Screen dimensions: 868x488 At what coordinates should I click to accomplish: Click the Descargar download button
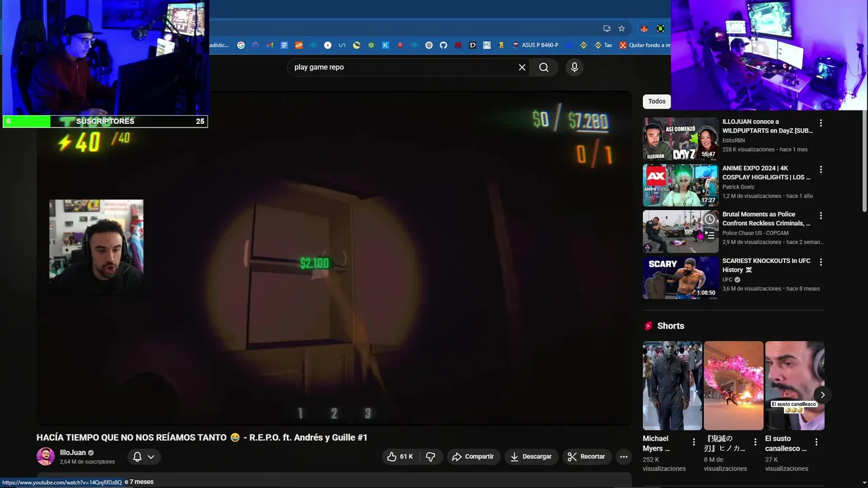(x=531, y=457)
